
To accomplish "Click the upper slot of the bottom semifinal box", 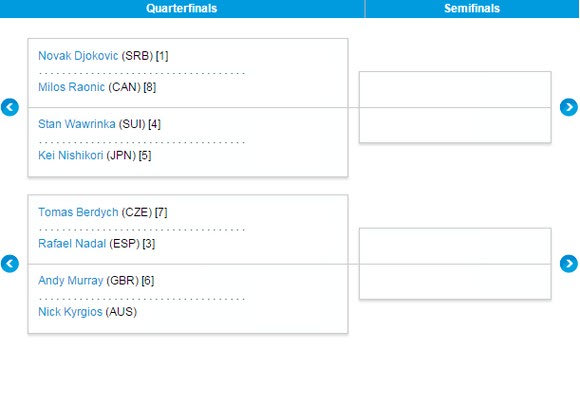I will (x=455, y=246).
